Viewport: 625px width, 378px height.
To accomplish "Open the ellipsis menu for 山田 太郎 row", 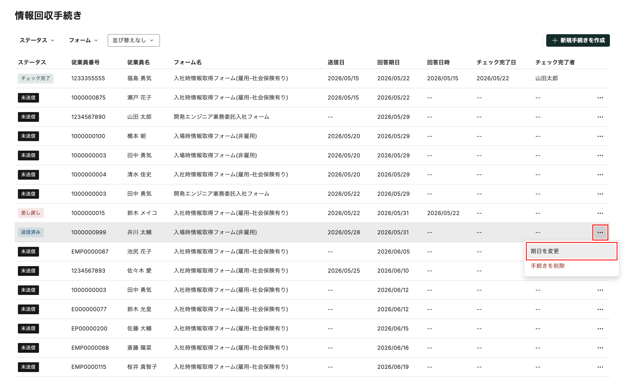I will click(600, 117).
